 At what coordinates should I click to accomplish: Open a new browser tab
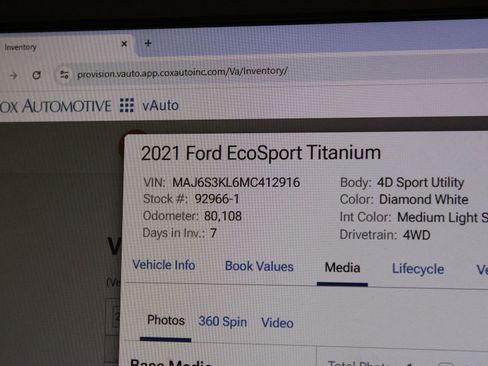click(x=148, y=43)
